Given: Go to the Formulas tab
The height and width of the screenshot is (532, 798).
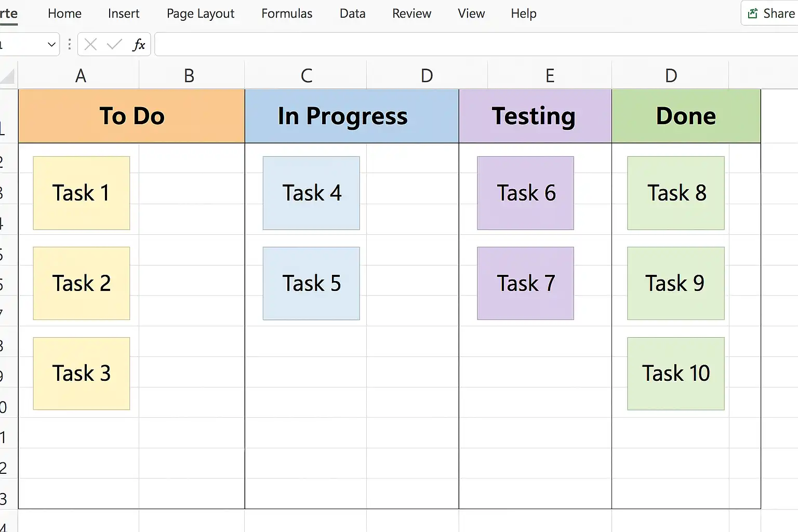Looking at the screenshot, I should (287, 14).
